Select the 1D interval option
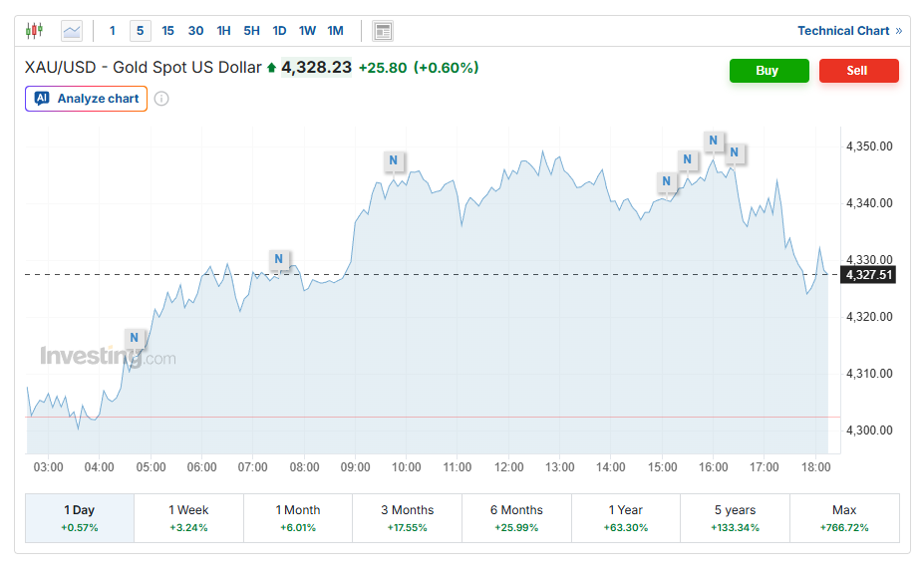Viewport: 924px width, 575px height. click(279, 31)
